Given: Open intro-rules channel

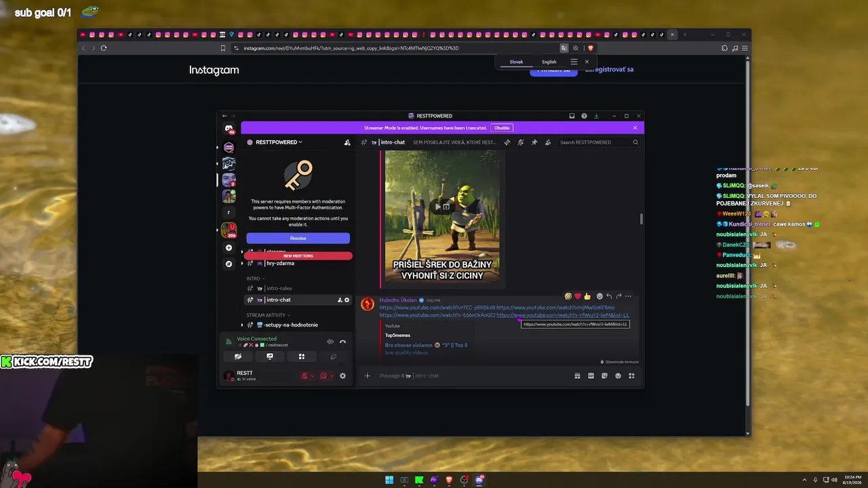Looking at the screenshot, I should tap(298, 289).
